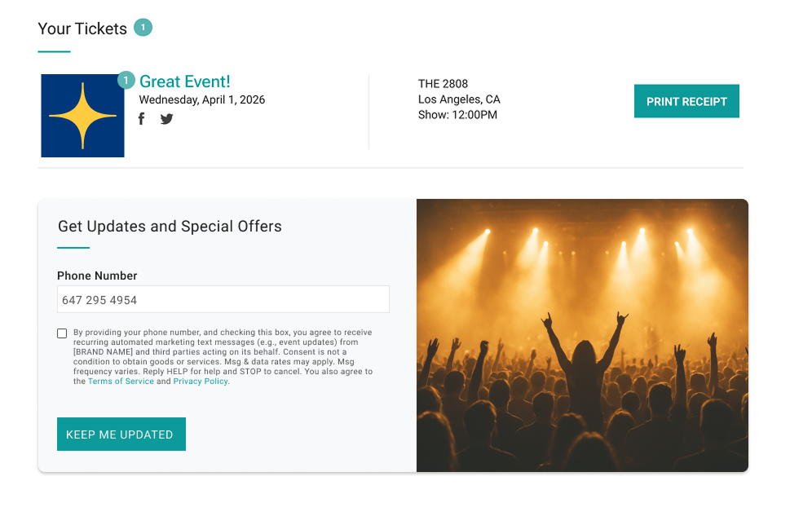Click the Show: 12:00PM time text
Image resolution: width=812 pixels, height=525 pixels.
click(457, 115)
